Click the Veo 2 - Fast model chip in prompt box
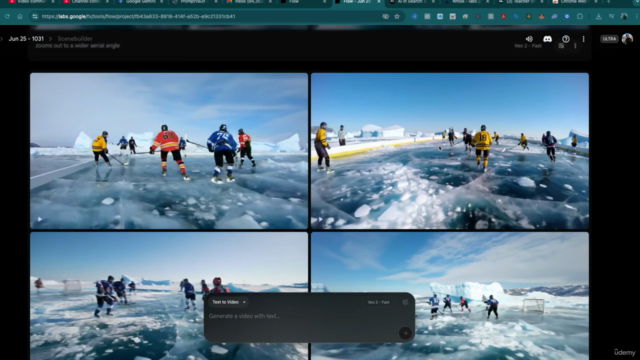Screen dimensions: 640x360 [378, 302]
